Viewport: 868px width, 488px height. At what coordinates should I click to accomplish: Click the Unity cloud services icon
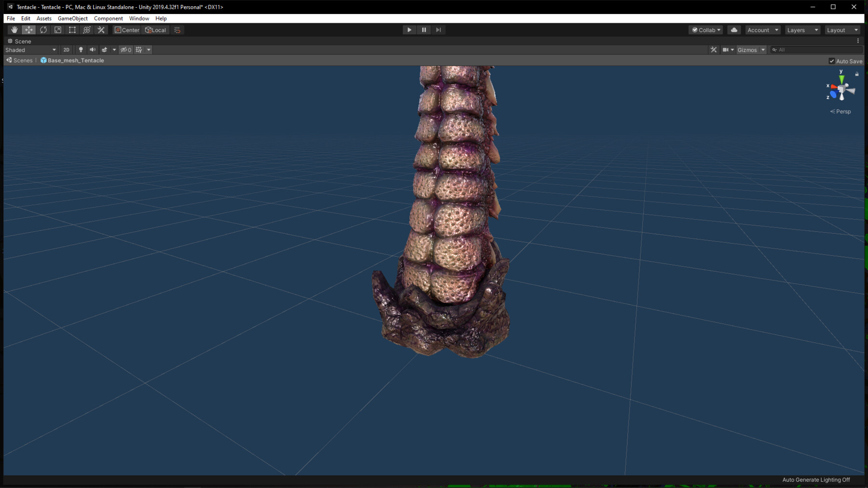point(734,29)
